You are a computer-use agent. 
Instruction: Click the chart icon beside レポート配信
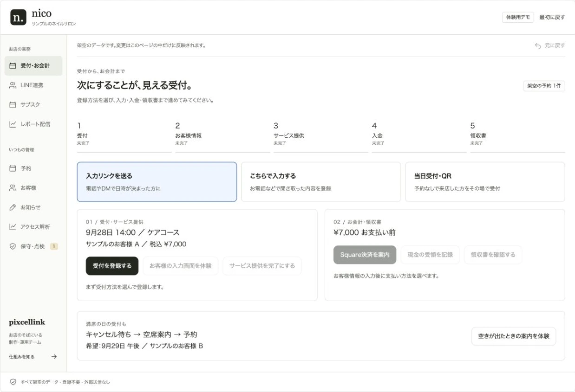(13, 124)
